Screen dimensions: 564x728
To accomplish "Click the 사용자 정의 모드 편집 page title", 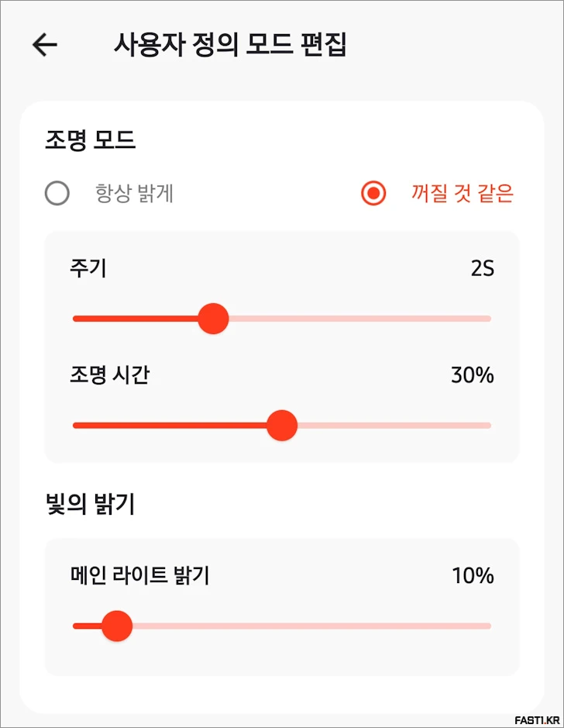I will pyautogui.click(x=229, y=45).
